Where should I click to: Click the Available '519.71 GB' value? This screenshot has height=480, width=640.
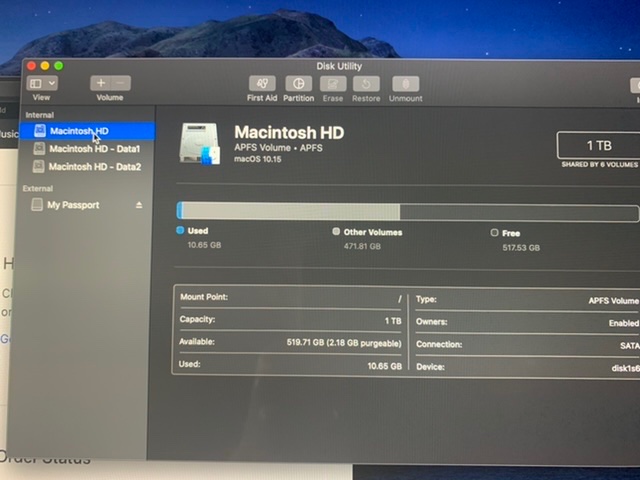344,343
